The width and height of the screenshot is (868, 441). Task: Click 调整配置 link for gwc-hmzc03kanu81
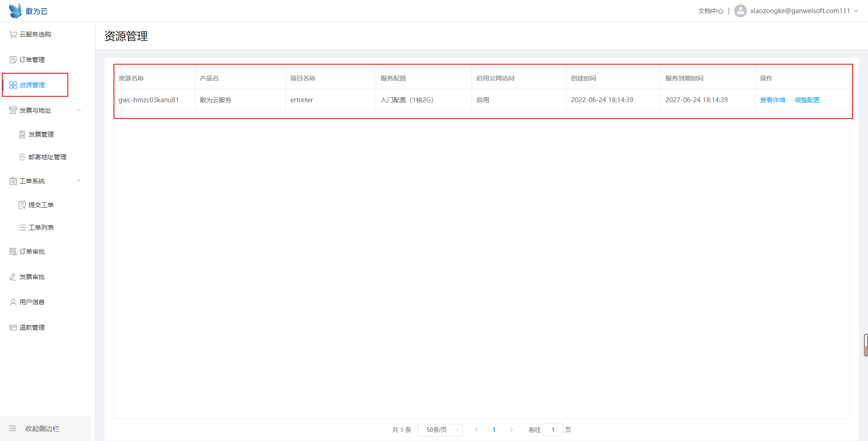[807, 100]
